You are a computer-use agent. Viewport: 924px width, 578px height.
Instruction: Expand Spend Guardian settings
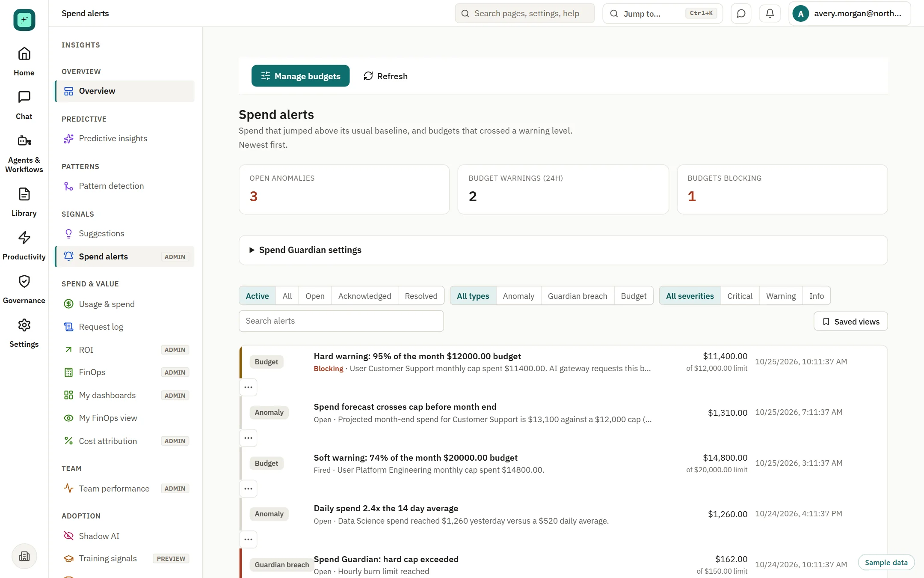pos(563,250)
